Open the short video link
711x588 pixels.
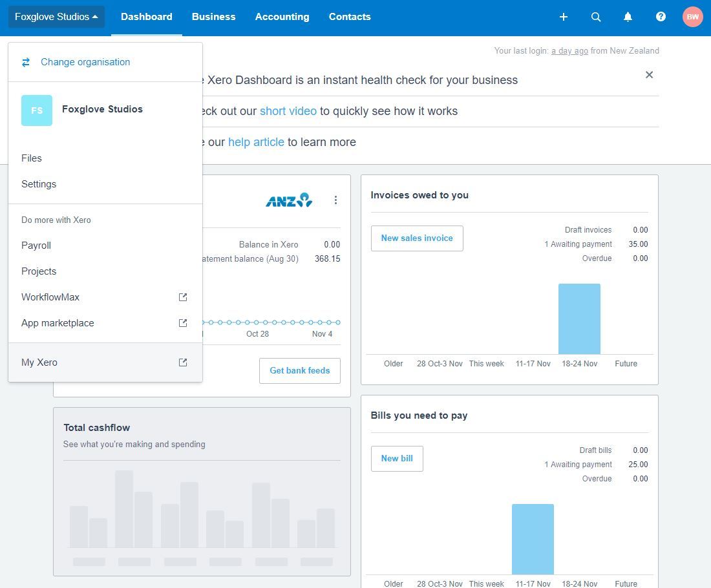click(288, 111)
